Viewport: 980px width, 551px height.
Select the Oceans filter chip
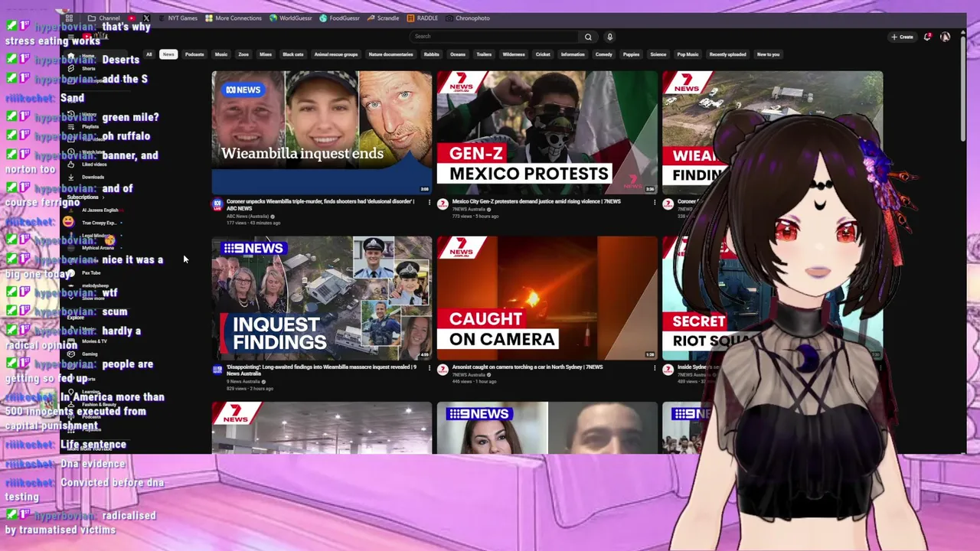coord(458,54)
